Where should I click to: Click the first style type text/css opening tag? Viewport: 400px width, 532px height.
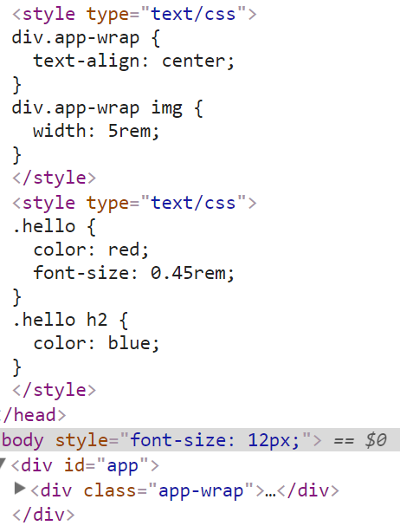coord(134,15)
